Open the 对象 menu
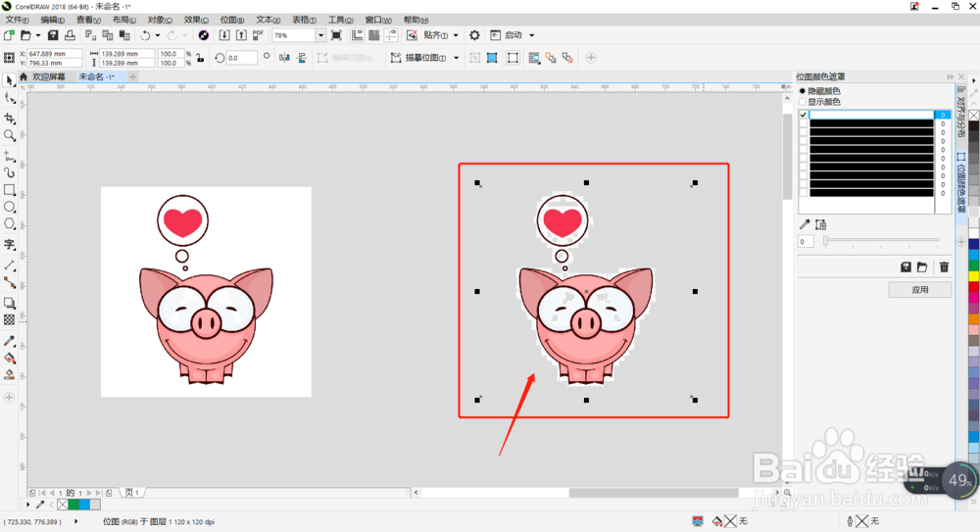 pyautogui.click(x=160, y=20)
